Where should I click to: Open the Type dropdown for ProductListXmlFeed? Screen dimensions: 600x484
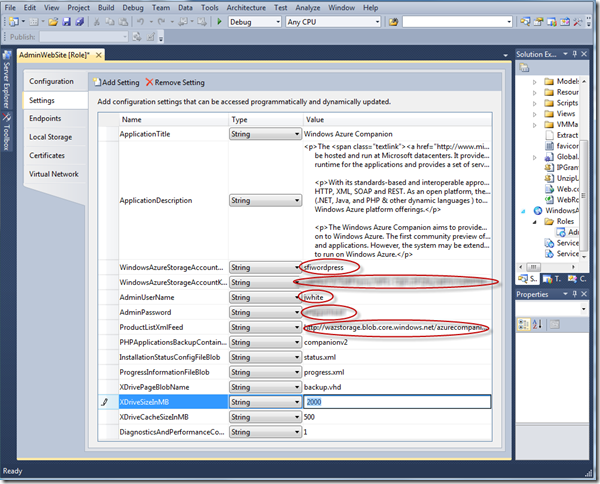[297, 328]
